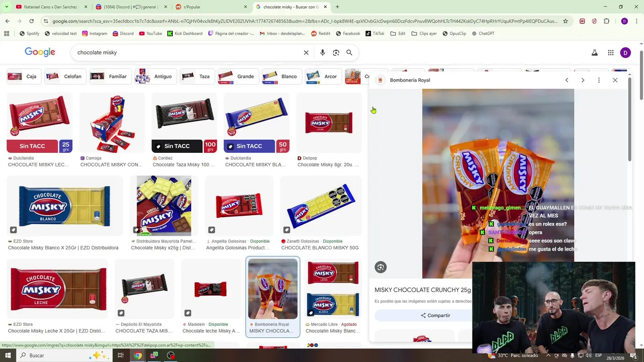Open Dulcilandia Chocolate Misky Leche thumbnail
644x362 pixels.
pos(39,123)
